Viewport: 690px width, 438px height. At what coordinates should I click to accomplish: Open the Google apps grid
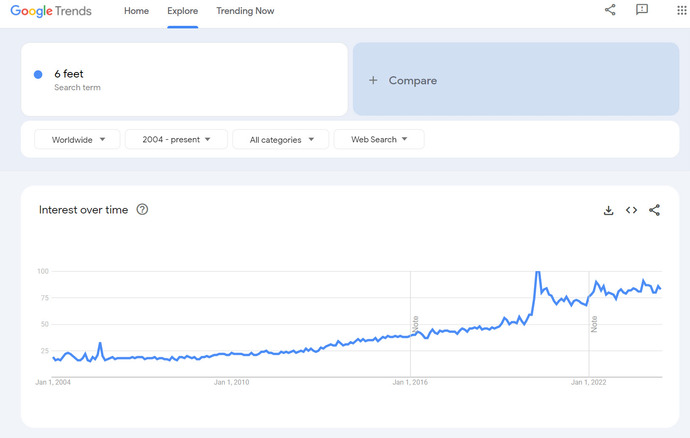pyautogui.click(x=682, y=10)
